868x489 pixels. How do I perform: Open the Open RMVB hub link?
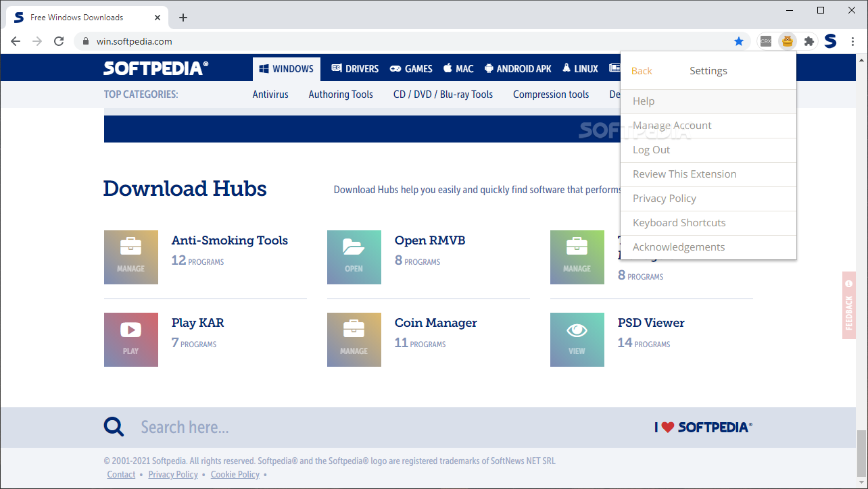(x=430, y=240)
